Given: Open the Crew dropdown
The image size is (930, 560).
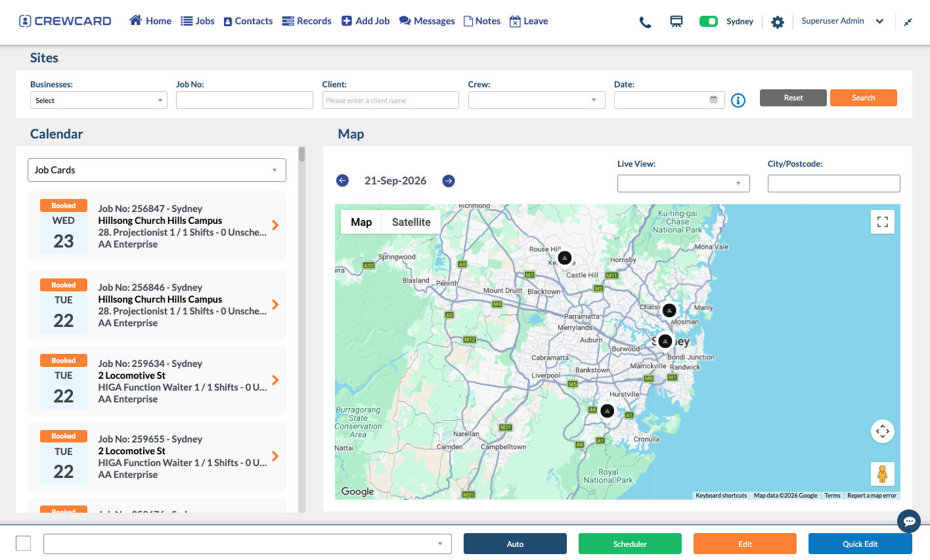Looking at the screenshot, I should (537, 100).
